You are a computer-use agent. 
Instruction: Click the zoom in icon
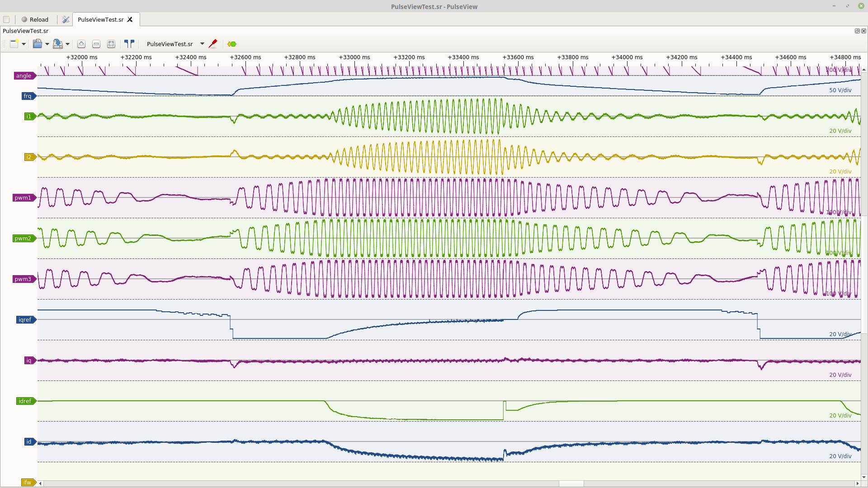tap(81, 44)
